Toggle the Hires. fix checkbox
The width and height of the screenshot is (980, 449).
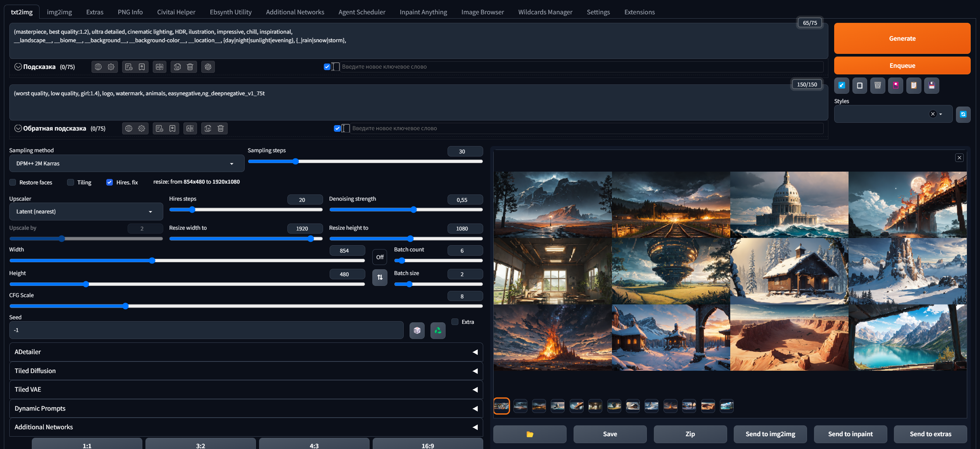point(110,182)
